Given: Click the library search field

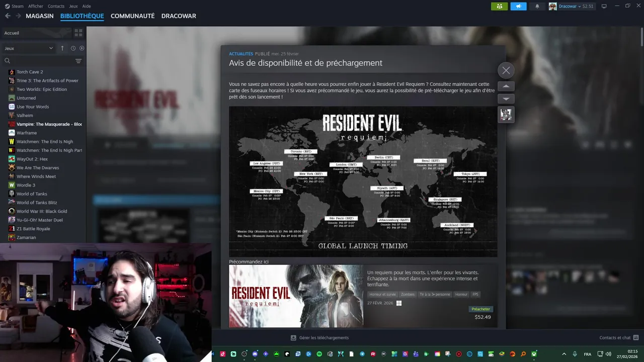Looking at the screenshot, I should pyautogui.click(x=38, y=61).
